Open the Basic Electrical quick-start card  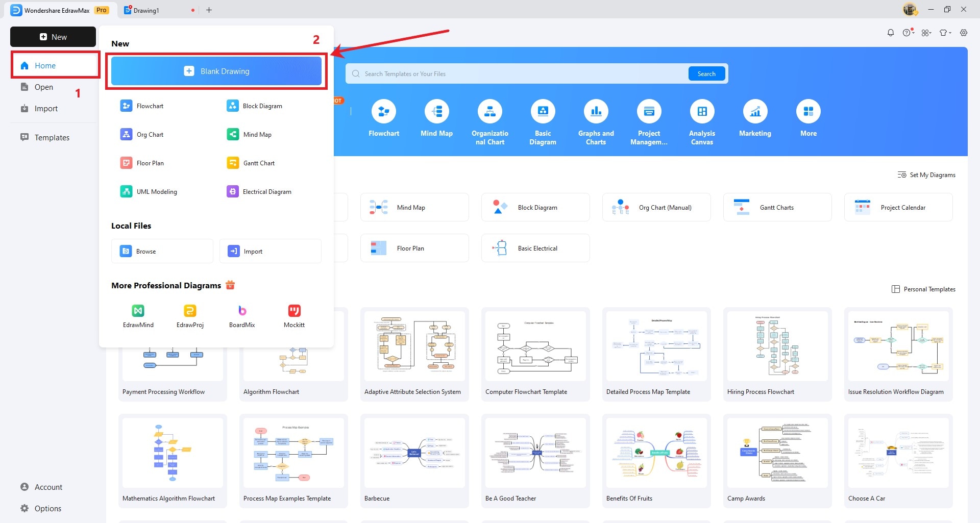(535, 248)
